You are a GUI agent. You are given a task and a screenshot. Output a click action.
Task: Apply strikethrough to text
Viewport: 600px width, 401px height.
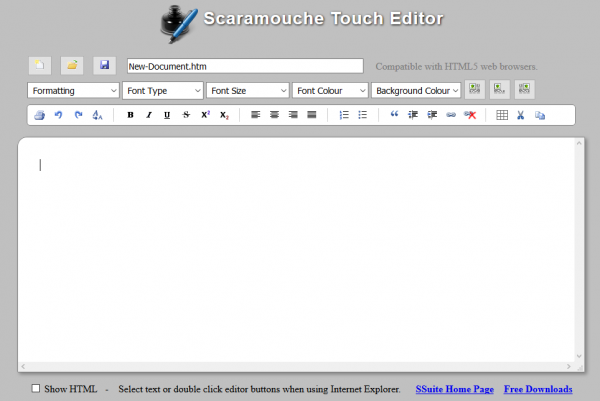[186, 115]
